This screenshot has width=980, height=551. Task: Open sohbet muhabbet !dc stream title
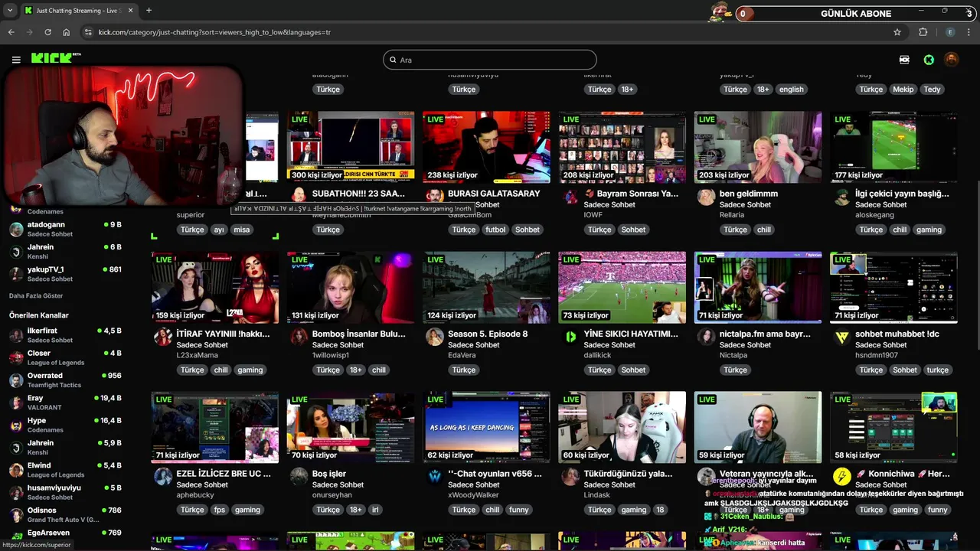897,334
